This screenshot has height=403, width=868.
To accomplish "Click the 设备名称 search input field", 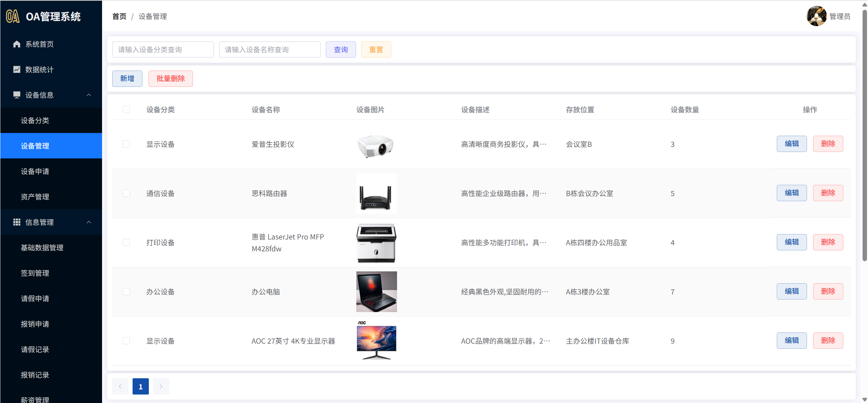I will 270,50.
